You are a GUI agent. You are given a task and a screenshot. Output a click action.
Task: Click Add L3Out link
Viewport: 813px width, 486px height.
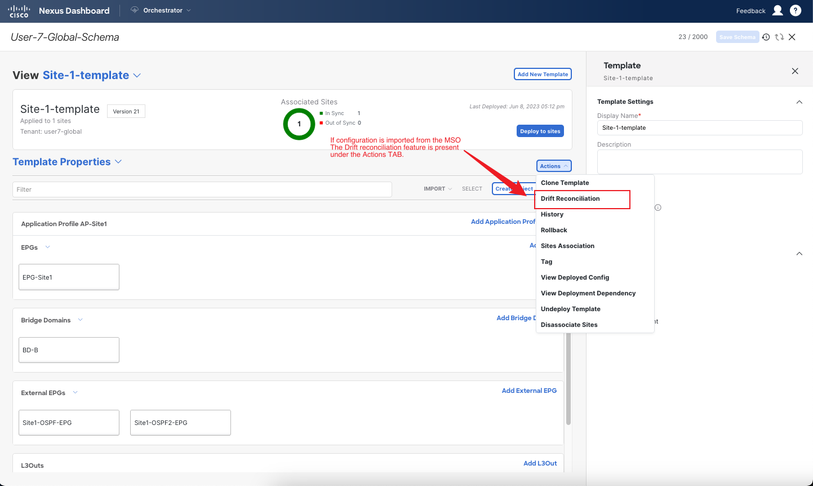click(540, 463)
